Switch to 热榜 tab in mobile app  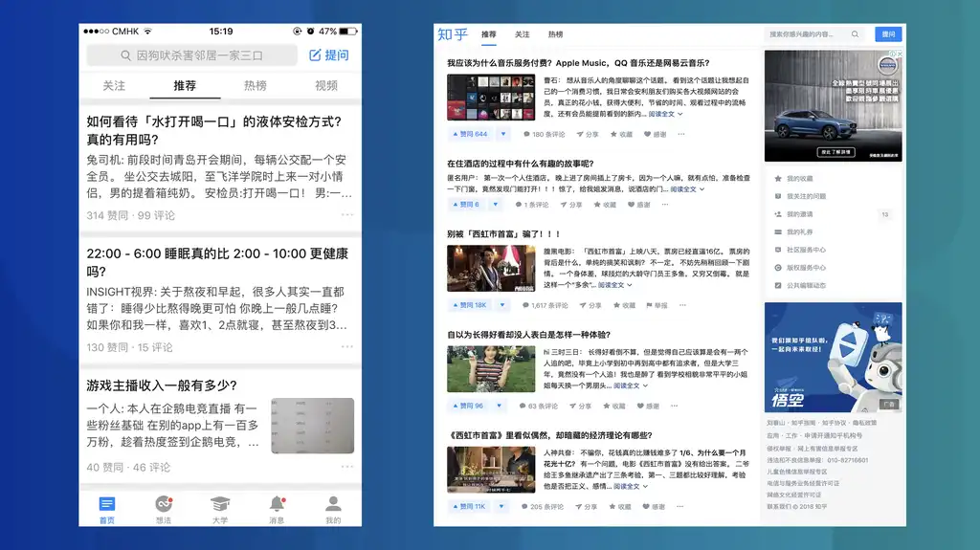256,86
